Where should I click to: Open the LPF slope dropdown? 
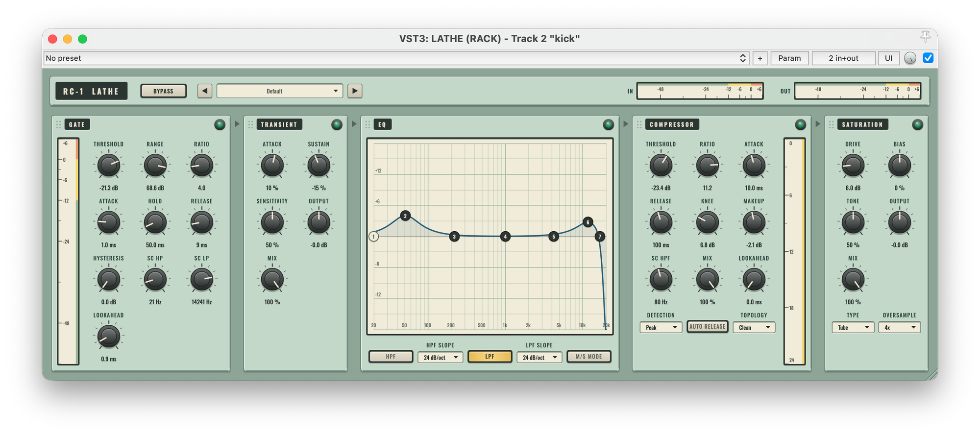coord(539,357)
